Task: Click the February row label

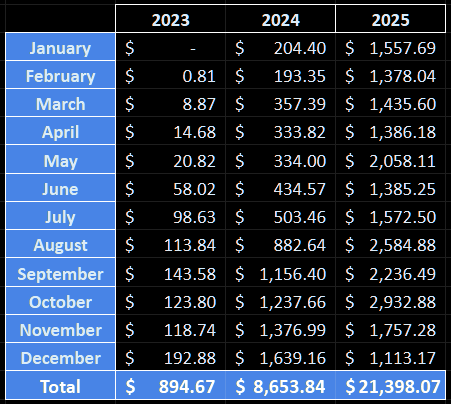Action: (60, 75)
